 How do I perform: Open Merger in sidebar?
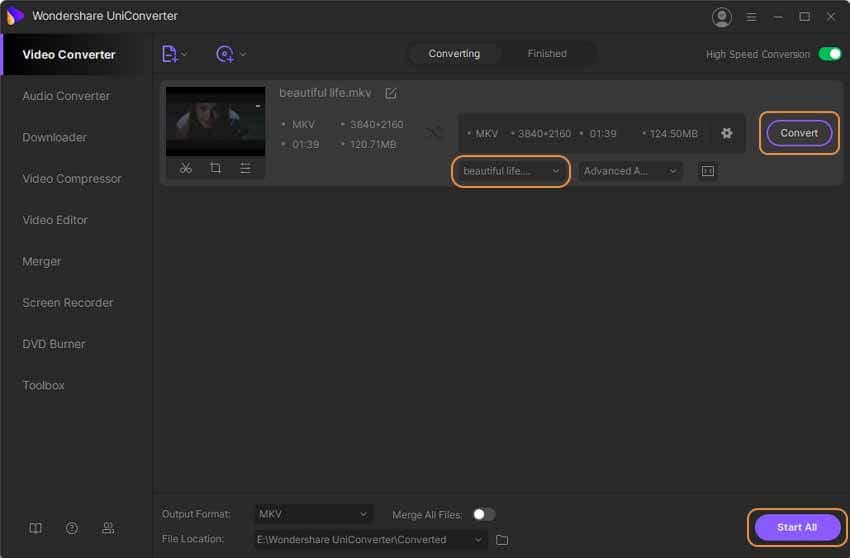click(42, 261)
